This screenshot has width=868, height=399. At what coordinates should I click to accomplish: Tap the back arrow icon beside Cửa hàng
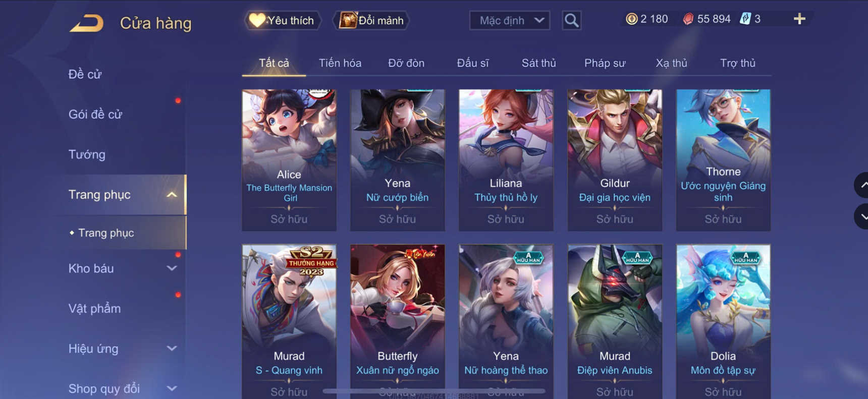(86, 23)
